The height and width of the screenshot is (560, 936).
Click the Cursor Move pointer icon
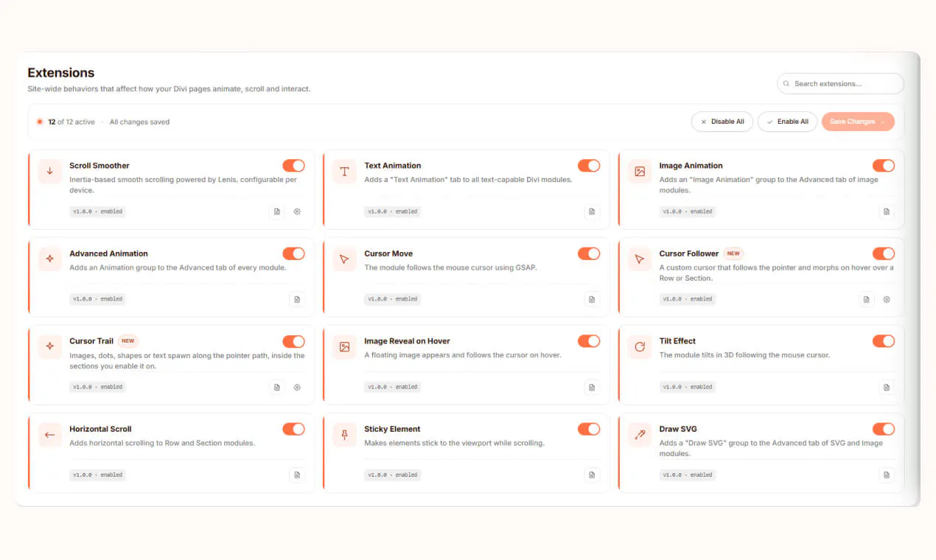pyautogui.click(x=344, y=259)
